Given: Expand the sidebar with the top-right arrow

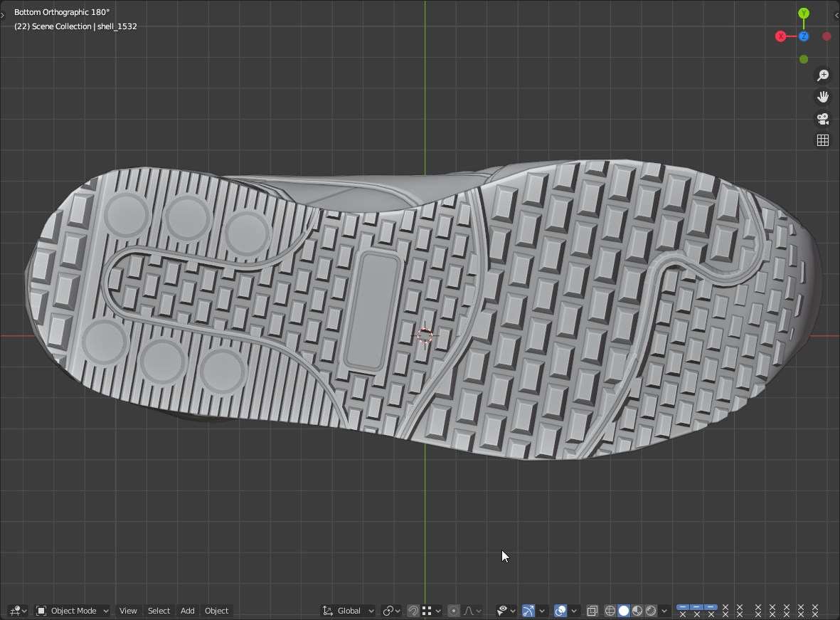Looking at the screenshot, I should [835, 15].
